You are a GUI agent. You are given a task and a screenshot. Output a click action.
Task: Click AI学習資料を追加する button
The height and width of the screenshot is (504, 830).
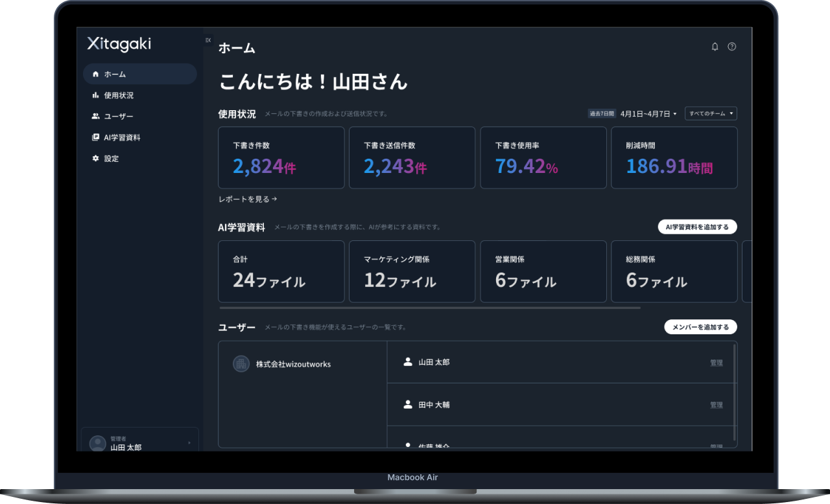[x=697, y=227]
